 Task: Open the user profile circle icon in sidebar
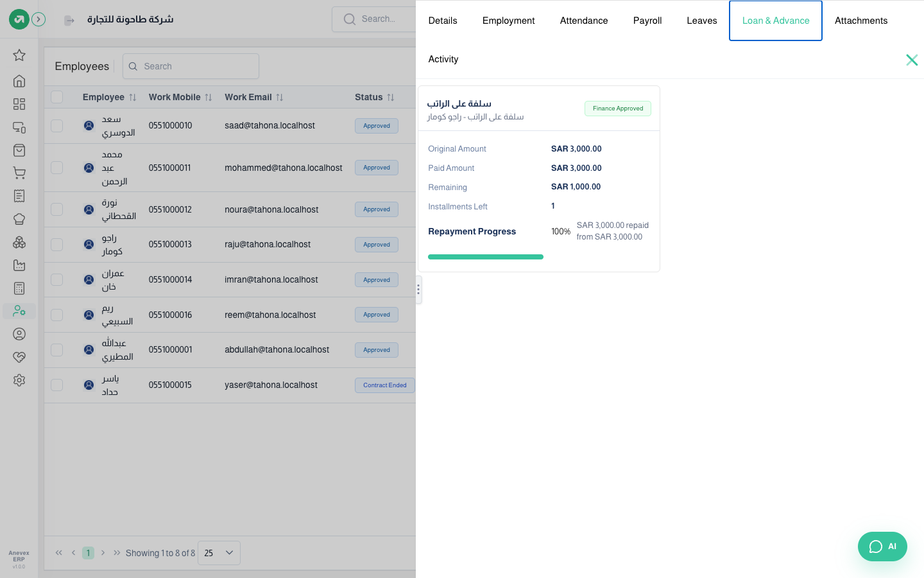click(19, 334)
